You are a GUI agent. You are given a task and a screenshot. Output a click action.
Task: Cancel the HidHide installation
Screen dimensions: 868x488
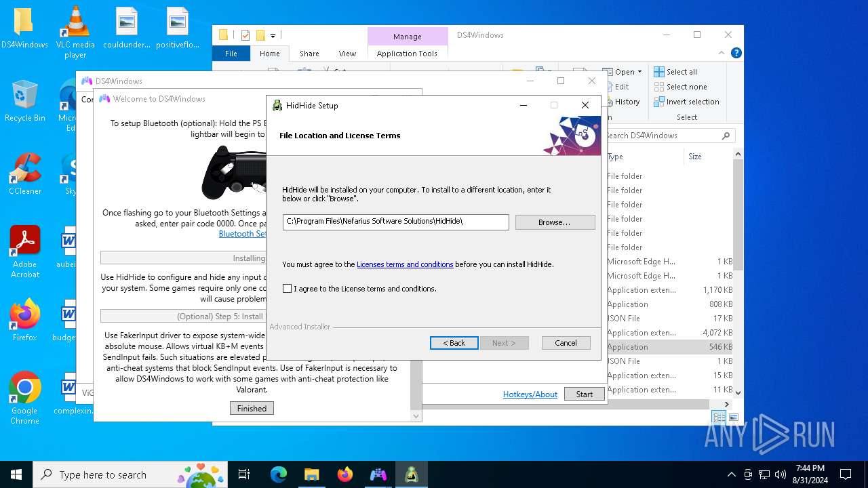(566, 343)
